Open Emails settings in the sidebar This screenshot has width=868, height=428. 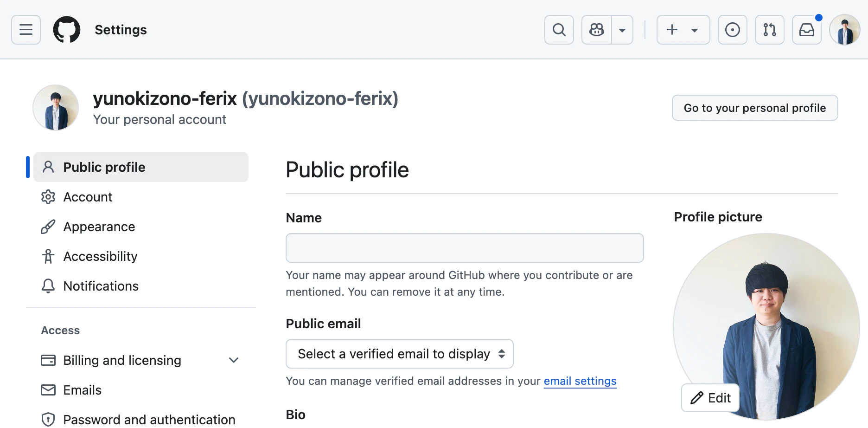pos(141,390)
